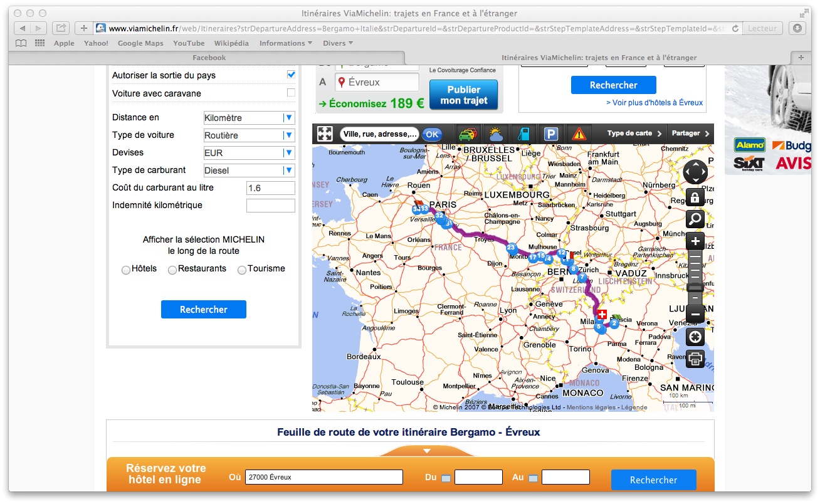The width and height of the screenshot is (820, 504).
Task: Click the map print icon
Action: tap(695, 359)
